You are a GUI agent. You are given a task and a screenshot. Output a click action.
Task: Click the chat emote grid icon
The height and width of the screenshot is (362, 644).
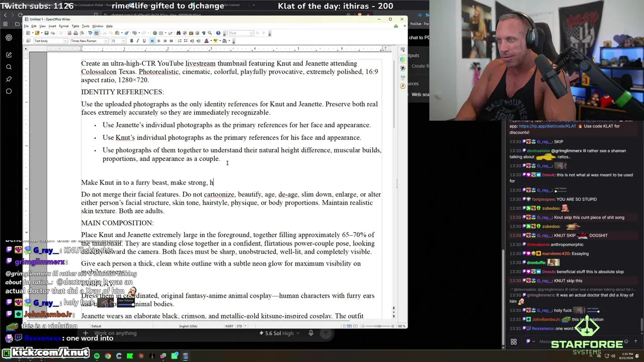point(514,342)
